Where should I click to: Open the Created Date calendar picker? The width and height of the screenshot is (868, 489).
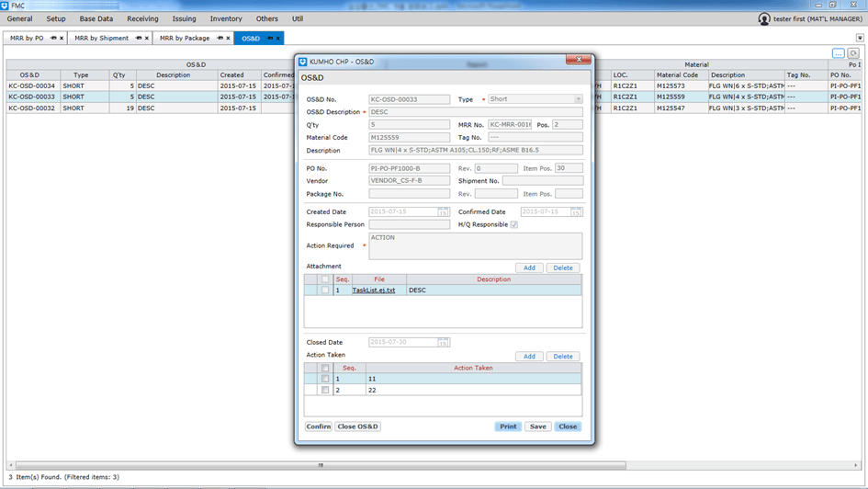[443, 212]
